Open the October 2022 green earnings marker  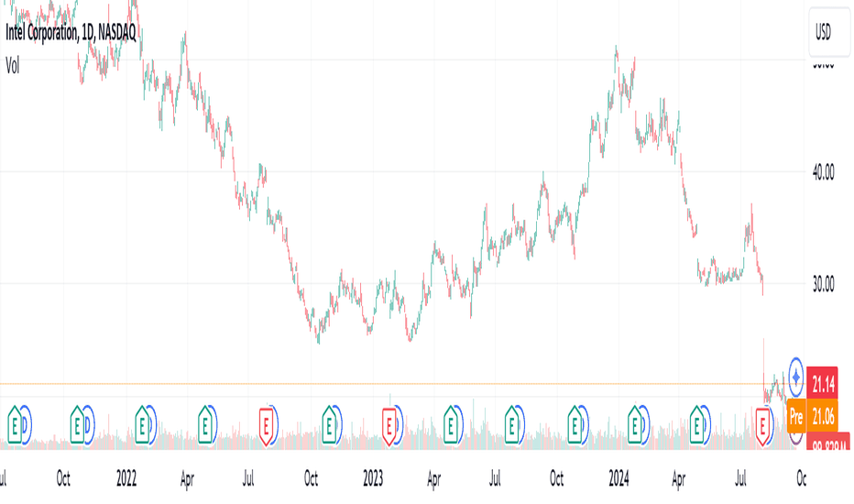pos(328,425)
